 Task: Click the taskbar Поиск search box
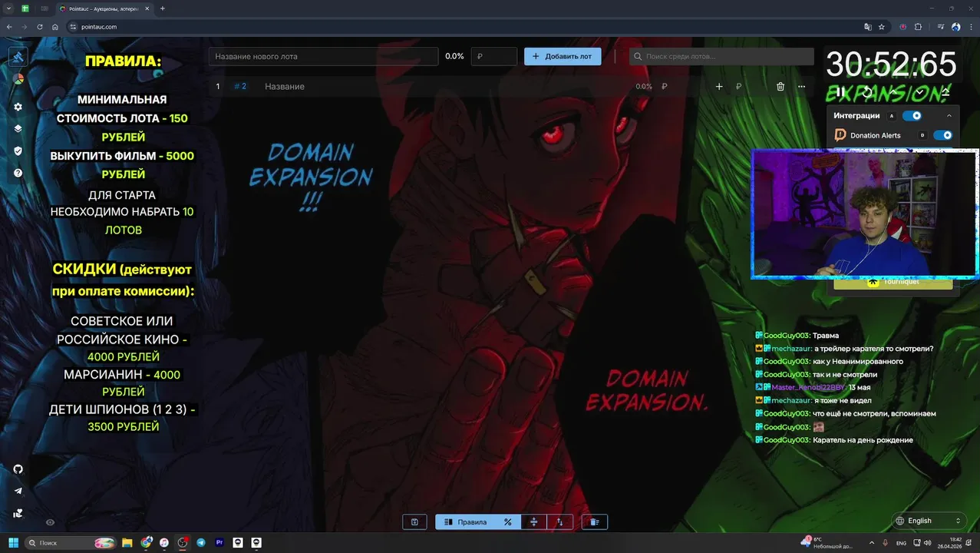coord(69,543)
